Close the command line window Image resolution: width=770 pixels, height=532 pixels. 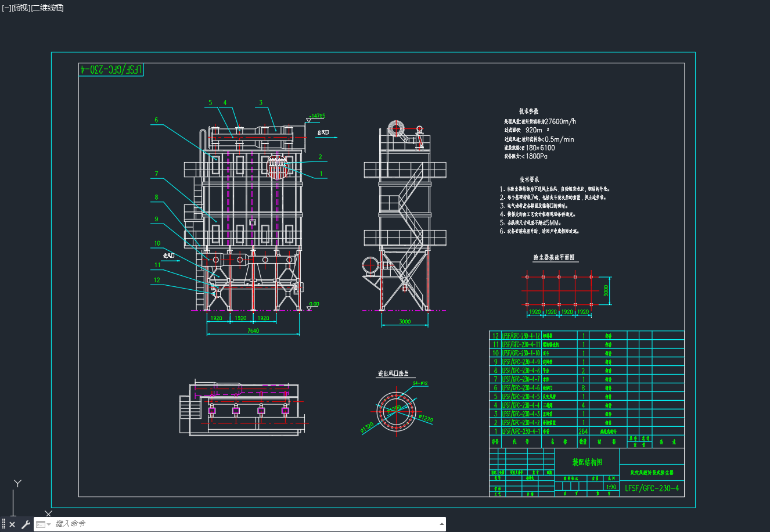(13, 524)
